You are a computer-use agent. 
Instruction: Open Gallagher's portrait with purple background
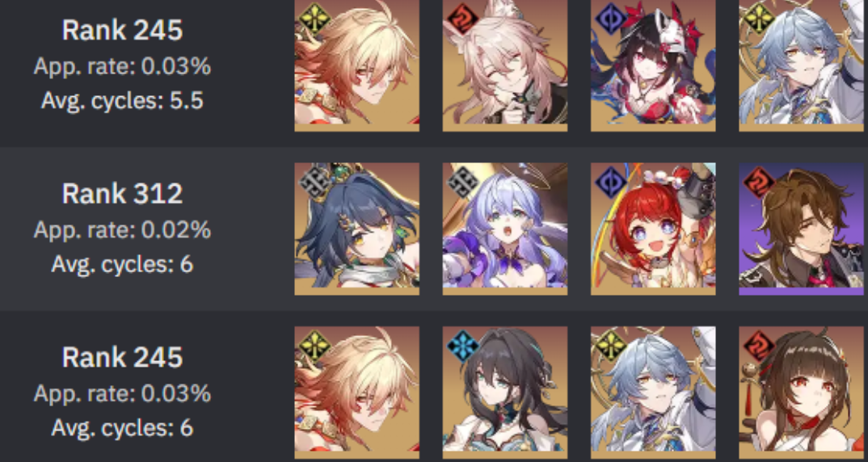tap(803, 229)
